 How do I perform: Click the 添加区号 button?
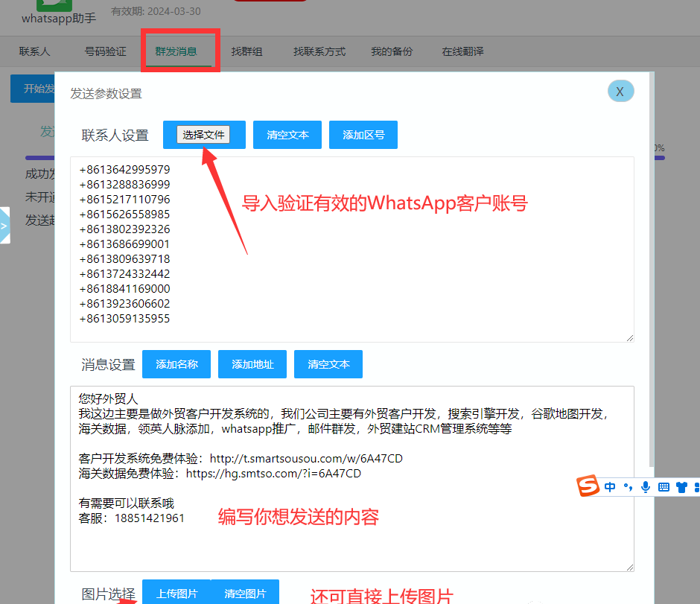(x=363, y=135)
